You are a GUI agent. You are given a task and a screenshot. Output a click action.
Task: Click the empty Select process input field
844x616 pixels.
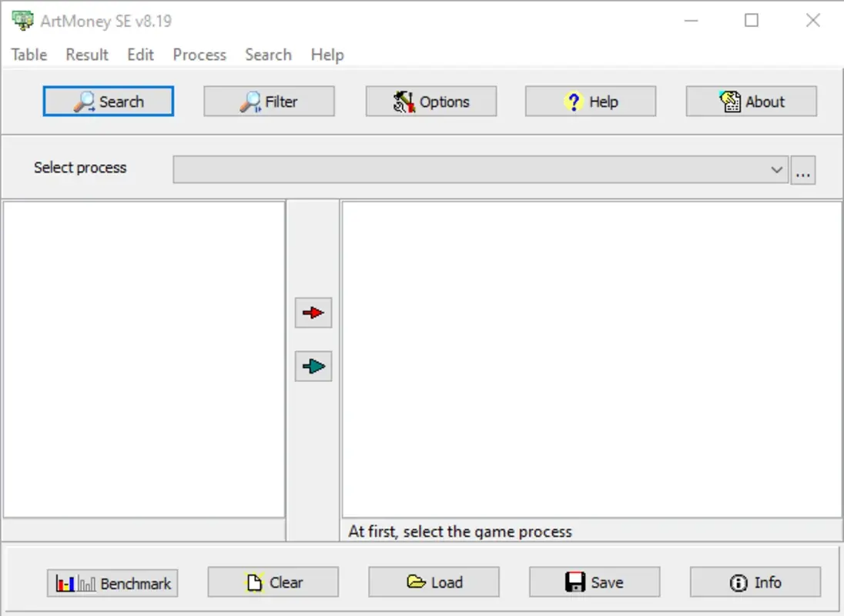pos(462,170)
